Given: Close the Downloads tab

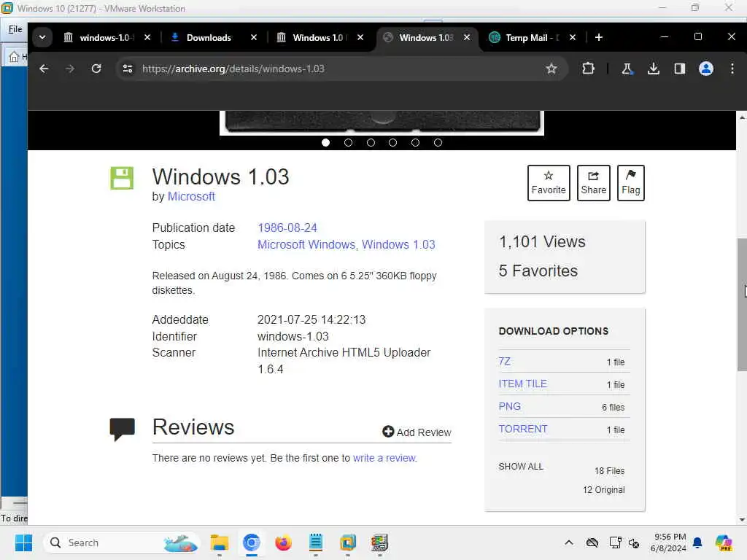Looking at the screenshot, I should coord(254,37).
